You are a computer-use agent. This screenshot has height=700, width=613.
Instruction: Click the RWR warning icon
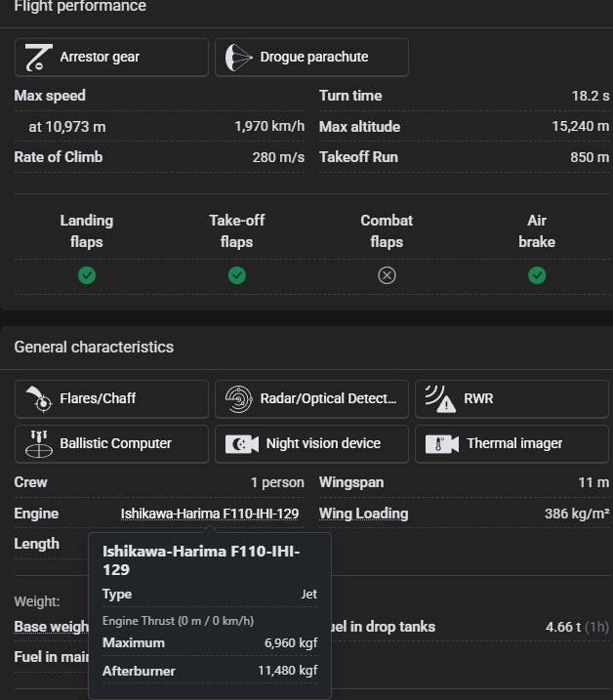pos(439,399)
